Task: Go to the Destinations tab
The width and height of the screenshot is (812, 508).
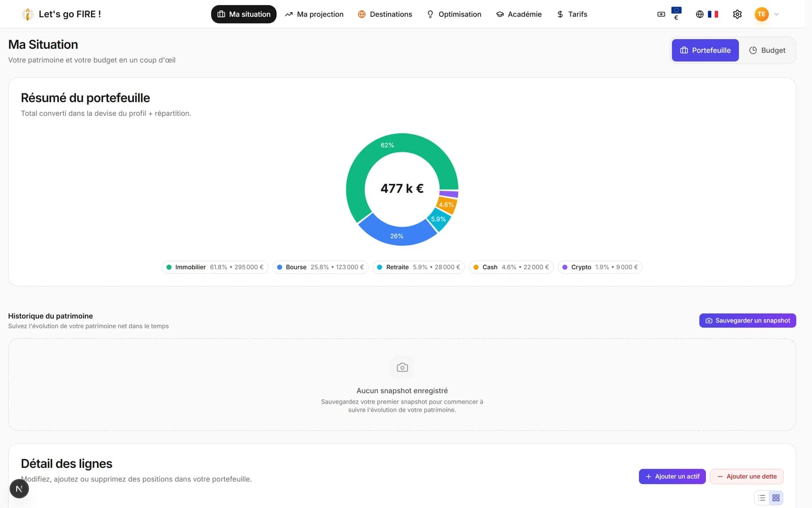Action: (x=385, y=14)
